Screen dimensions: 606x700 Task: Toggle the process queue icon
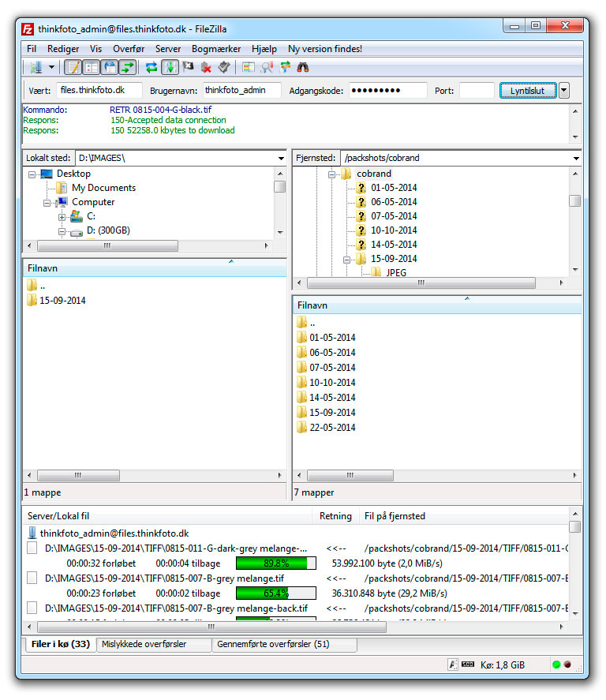click(170, 67)
